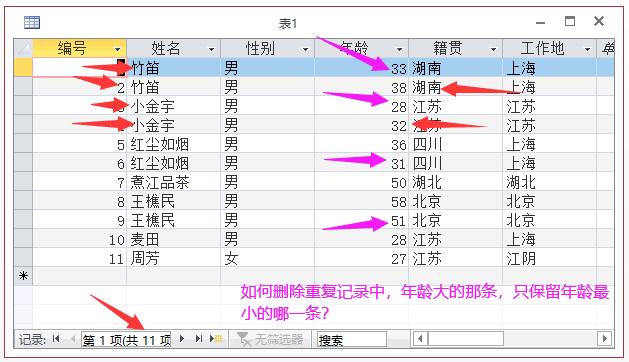Create new blank record button

pos(216,339)
